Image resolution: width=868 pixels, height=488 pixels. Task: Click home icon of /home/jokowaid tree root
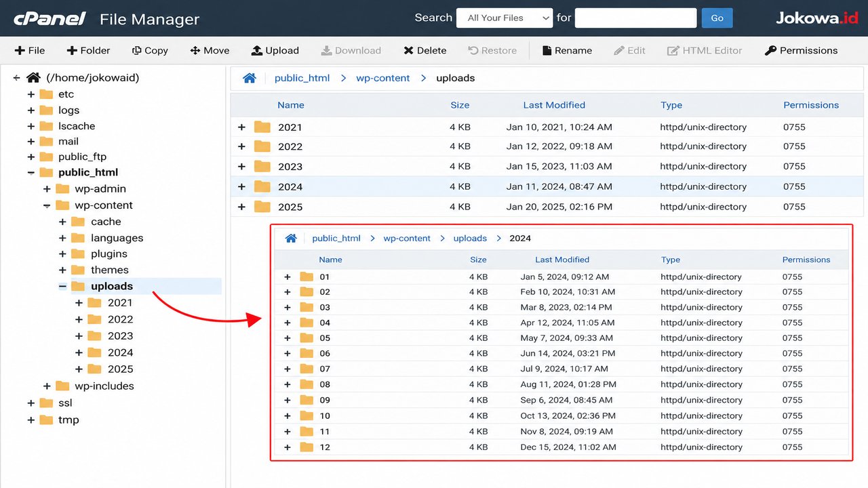(x=33, y=77)
